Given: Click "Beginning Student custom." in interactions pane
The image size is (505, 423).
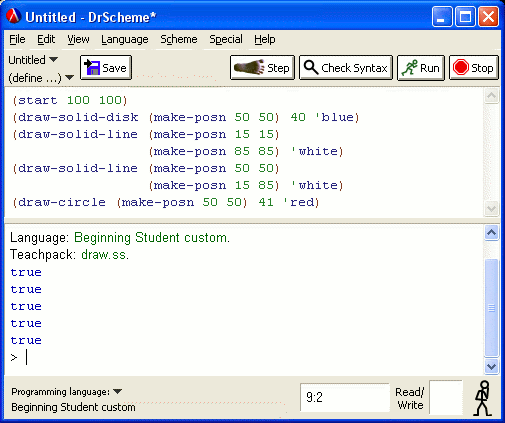Looking at the screenshot, I should (x=152, y=238).
